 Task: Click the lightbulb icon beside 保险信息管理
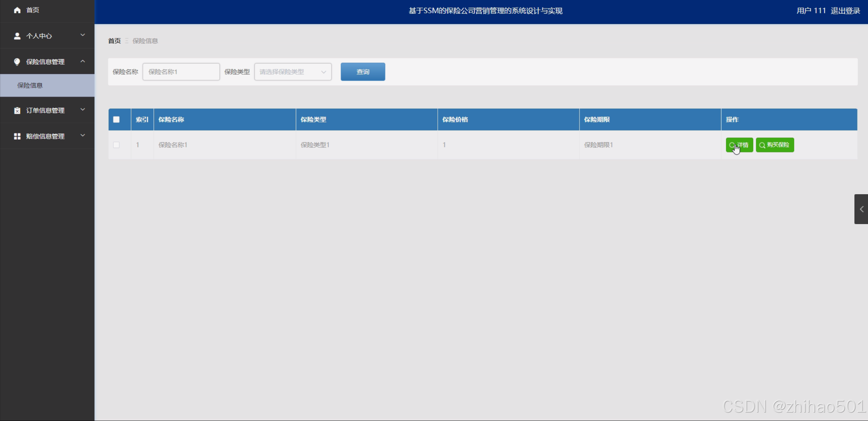pos(17,62)
